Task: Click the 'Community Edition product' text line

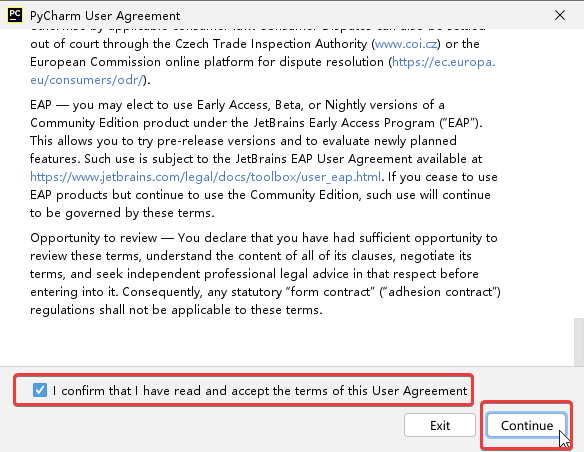Action: [256, 123]
